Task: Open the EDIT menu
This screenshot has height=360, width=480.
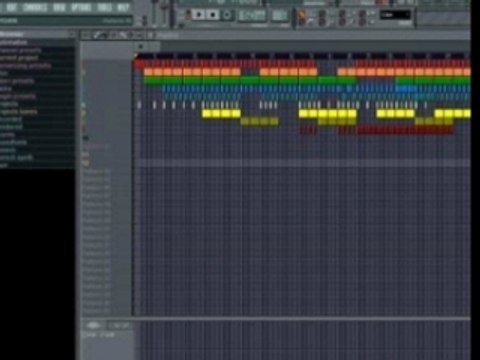Action: click(x=12, y=7)
